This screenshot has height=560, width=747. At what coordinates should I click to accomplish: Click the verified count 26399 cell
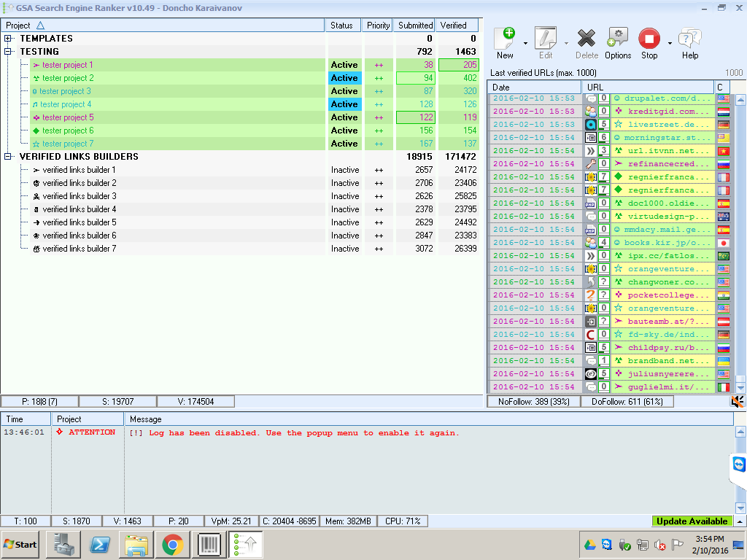458,249
